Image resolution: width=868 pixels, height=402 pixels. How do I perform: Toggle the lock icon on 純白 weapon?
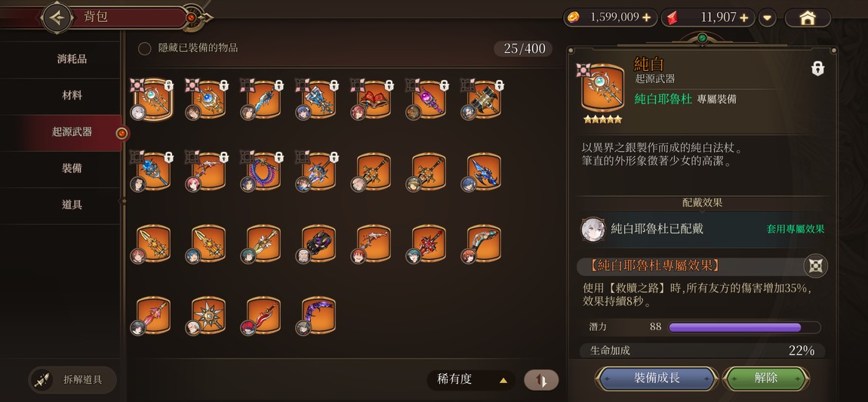(817, 69)
